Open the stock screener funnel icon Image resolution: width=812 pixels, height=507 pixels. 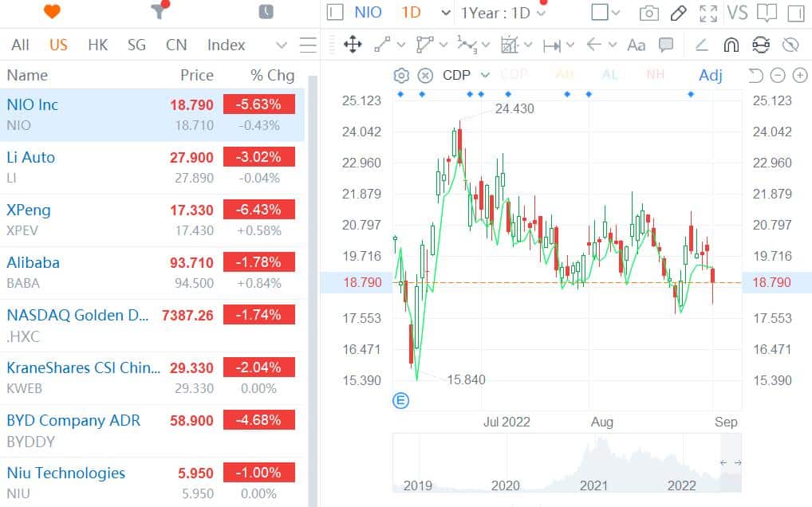coord(158,12)
